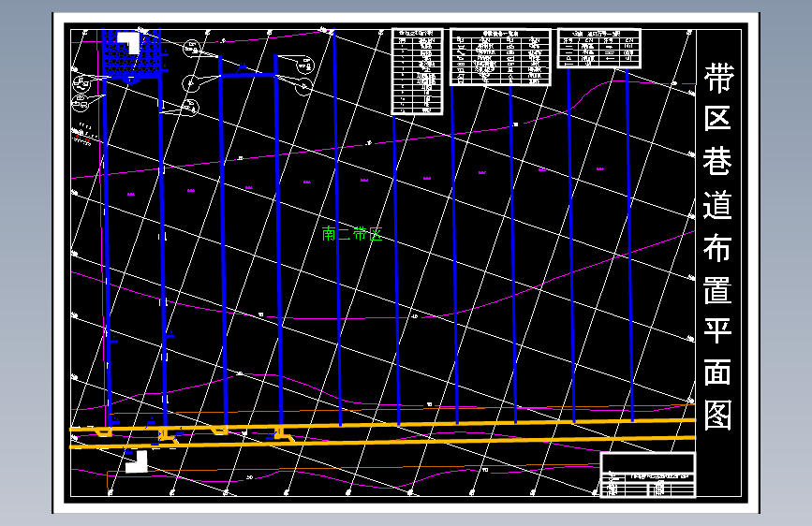
Task: Click the 图 character at the title's bottom
Action: tap(717, 416)
